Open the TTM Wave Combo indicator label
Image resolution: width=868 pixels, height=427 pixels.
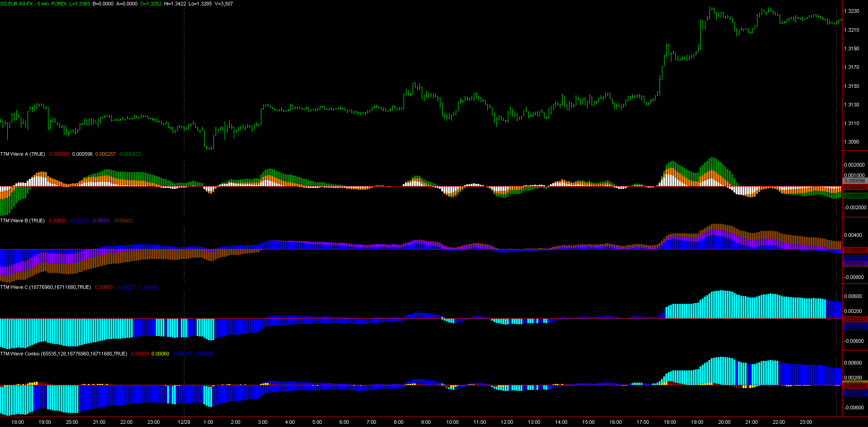pos(63,354)
